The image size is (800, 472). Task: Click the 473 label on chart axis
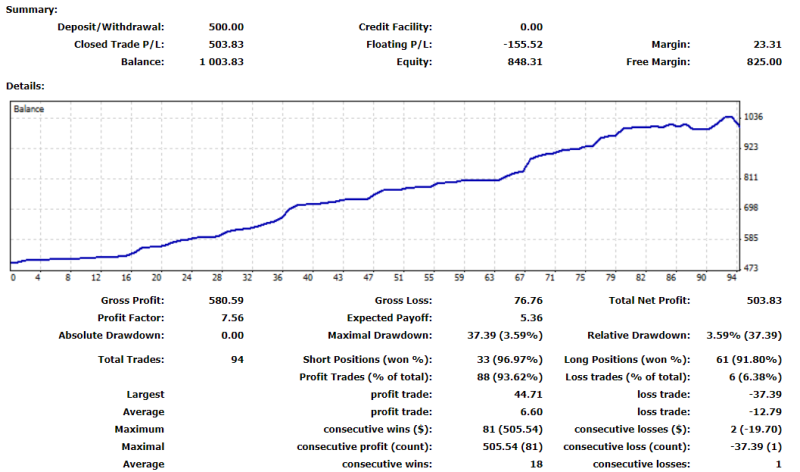pos(751,268)
